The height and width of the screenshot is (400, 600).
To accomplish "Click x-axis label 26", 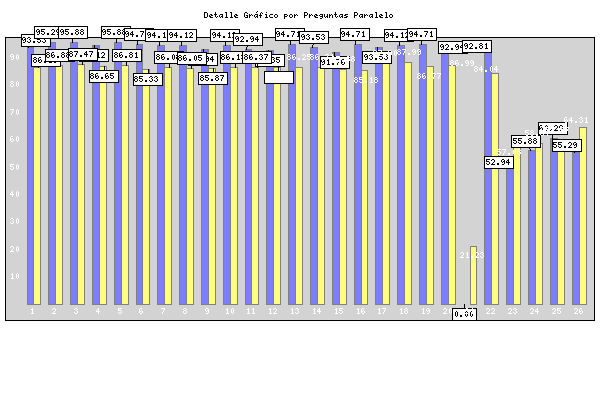I will [578, 311].
